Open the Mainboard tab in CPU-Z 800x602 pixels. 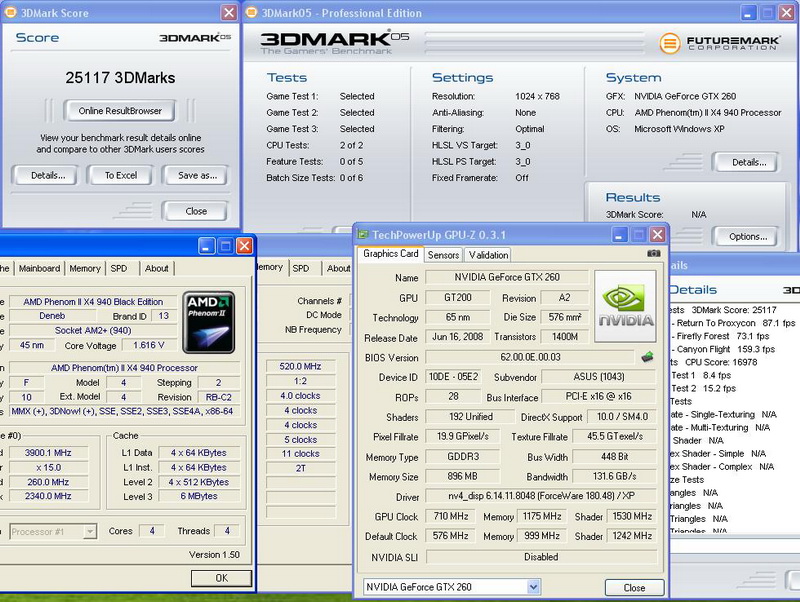(39, 268)
